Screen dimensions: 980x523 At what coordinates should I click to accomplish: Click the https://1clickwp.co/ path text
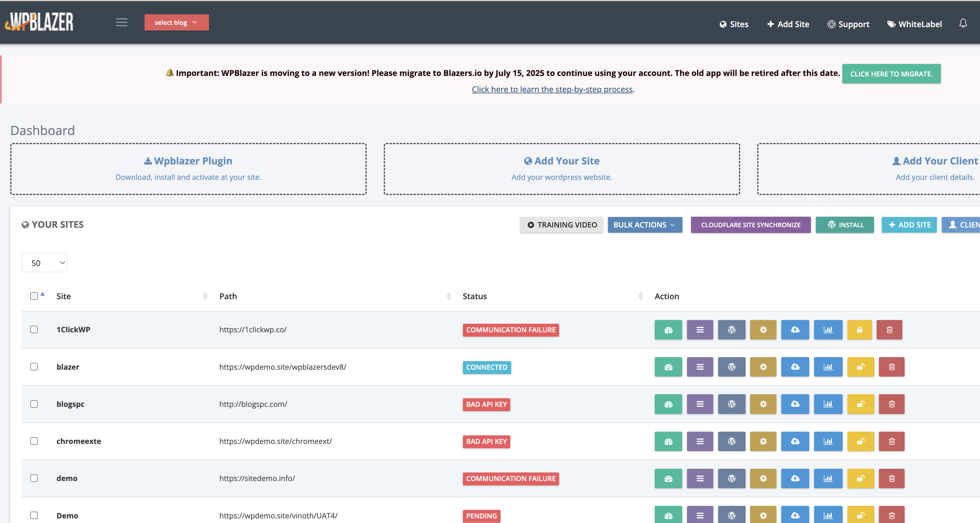[253, 330]
